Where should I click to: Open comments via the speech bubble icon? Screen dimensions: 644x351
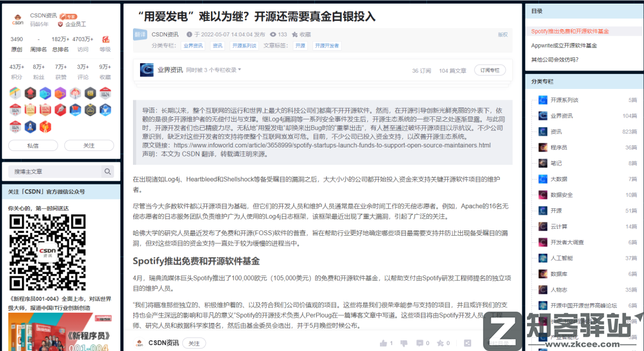(x=420, y=343)
